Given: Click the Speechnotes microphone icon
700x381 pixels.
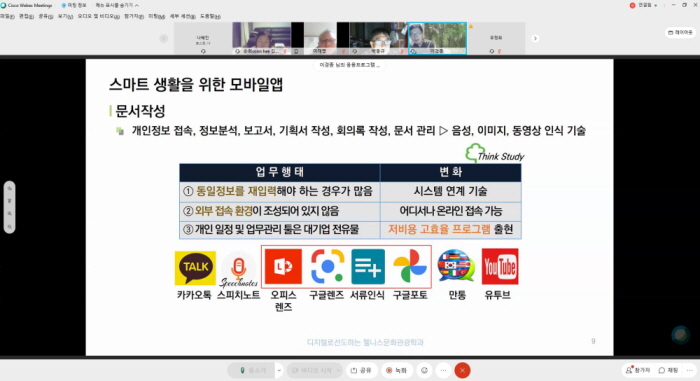Looking at the screenshot, I should [x=238, y=269].
